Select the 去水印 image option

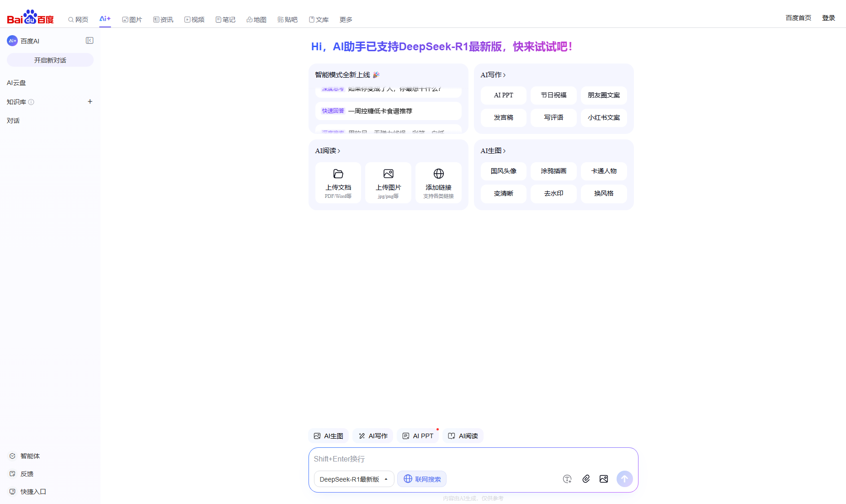553,193
